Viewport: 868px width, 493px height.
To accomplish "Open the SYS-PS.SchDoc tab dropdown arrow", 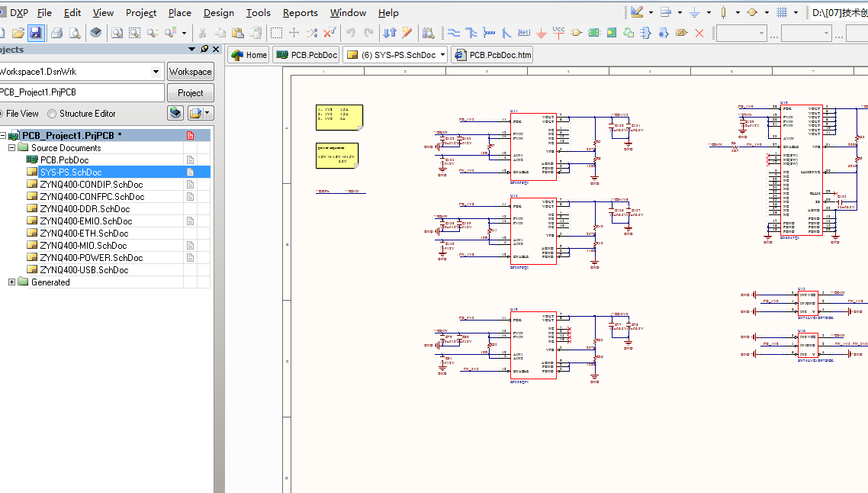I will pos(443,55).
